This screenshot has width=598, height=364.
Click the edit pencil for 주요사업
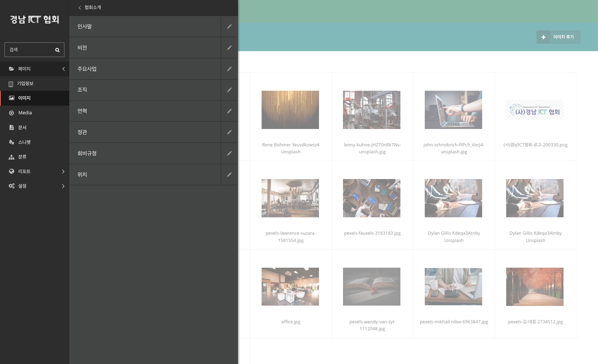(229, 69)
